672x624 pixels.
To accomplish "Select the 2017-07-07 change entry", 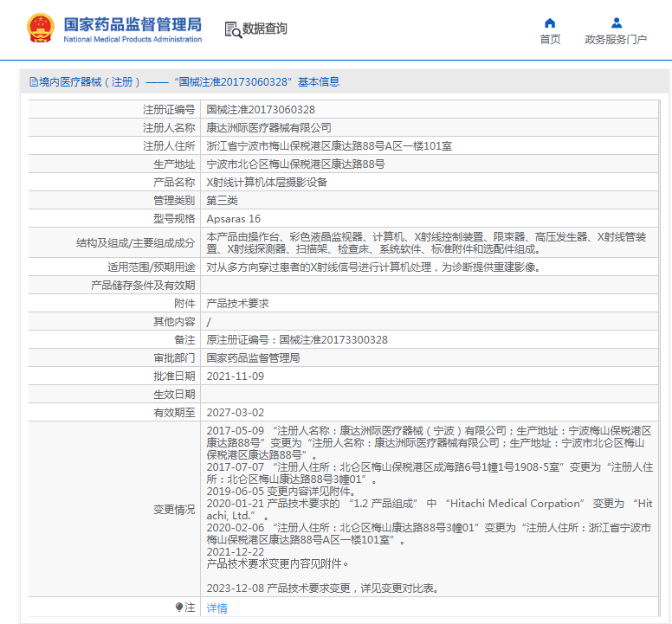I will (430, 473).
